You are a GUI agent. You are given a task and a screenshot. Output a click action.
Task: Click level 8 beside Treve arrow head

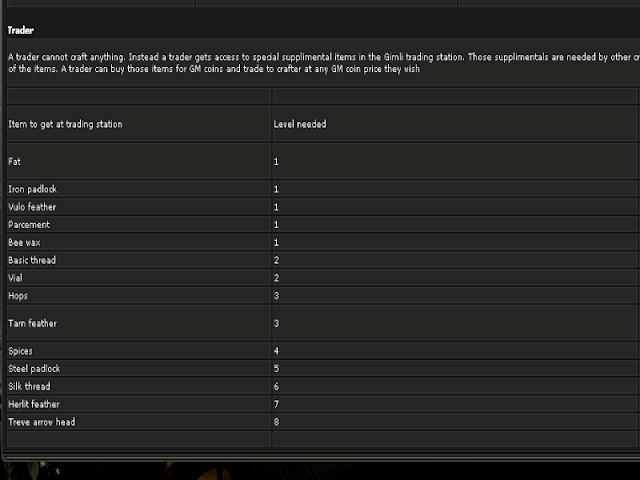pos(276,422)
